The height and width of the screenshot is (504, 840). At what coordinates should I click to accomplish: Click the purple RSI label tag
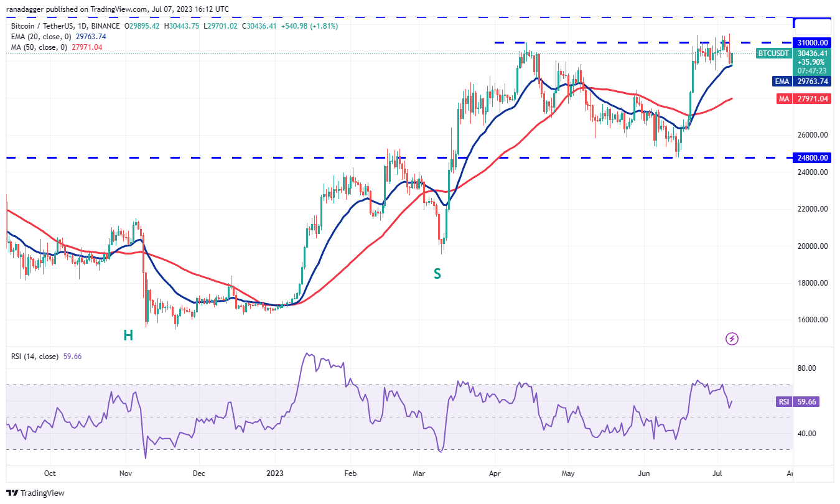783,402
